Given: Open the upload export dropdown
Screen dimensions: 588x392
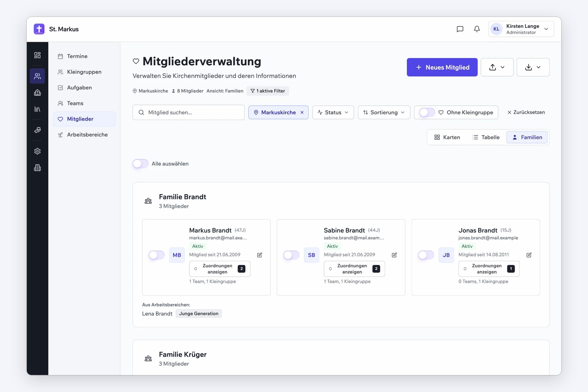Looking at the screenshot, I should (497, 67).
